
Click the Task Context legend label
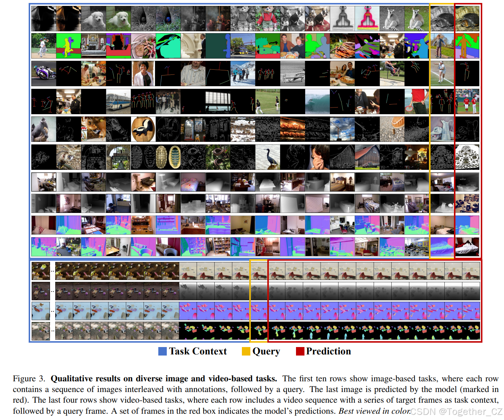tap(197, 351)
